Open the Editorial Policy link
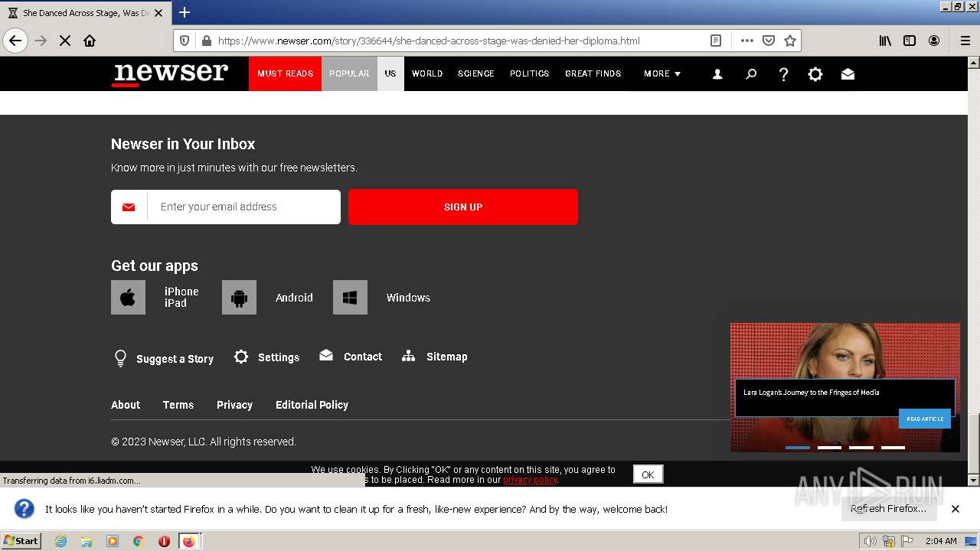 (312, 405)
